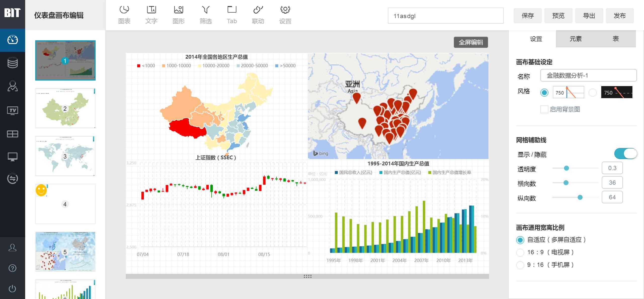The height and width of the screenshot is (299, 644).
Task: Open the 设置 toolbar settings
Action: [285, 15]
